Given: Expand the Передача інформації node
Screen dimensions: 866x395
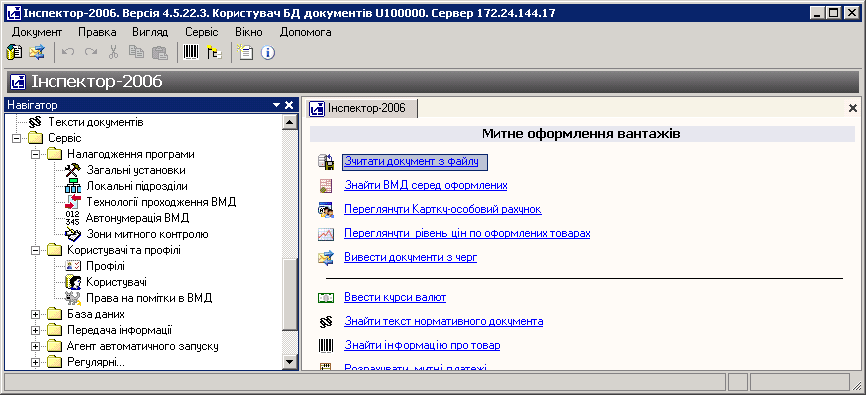Looking at the screenshot, I should [x=35, y=330].
